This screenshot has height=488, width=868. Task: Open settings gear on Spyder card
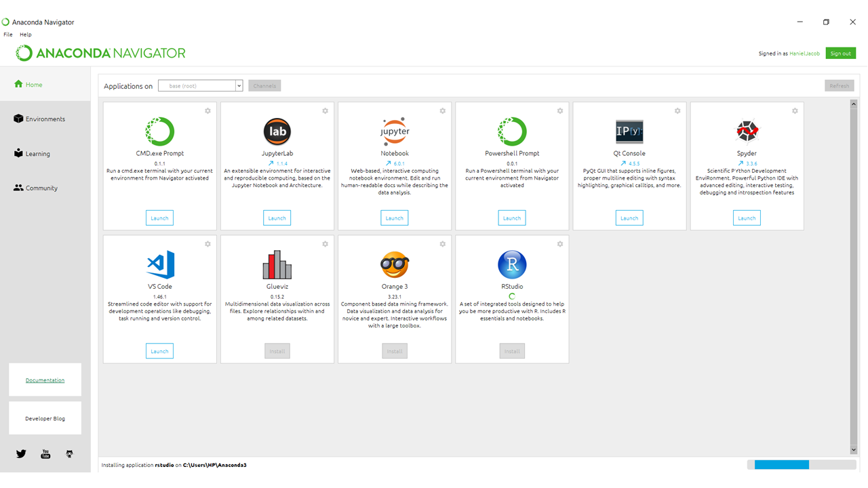click(x=795, y=111)
